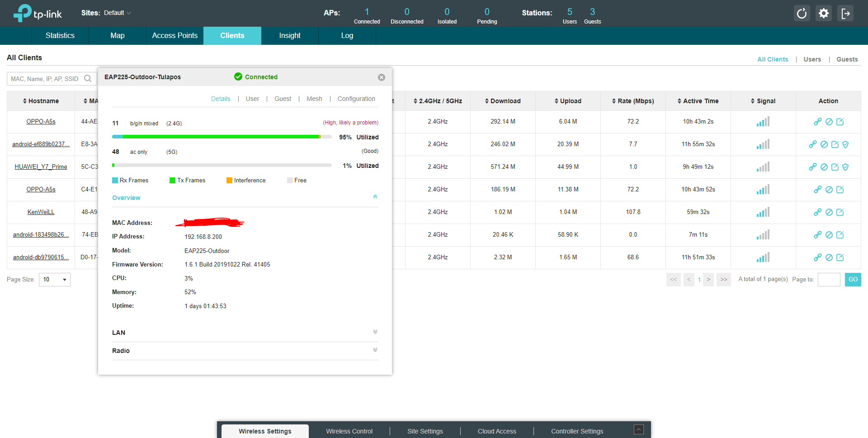
Task: Block client HUAWEI_Y7_Prime using the block icon
Action: 824,167
